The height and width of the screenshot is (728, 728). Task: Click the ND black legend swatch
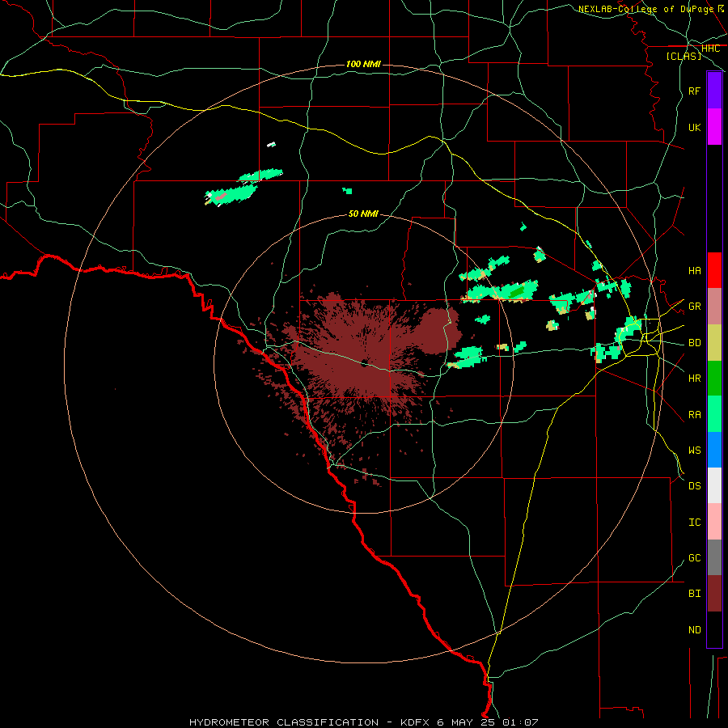coord(714,629)
